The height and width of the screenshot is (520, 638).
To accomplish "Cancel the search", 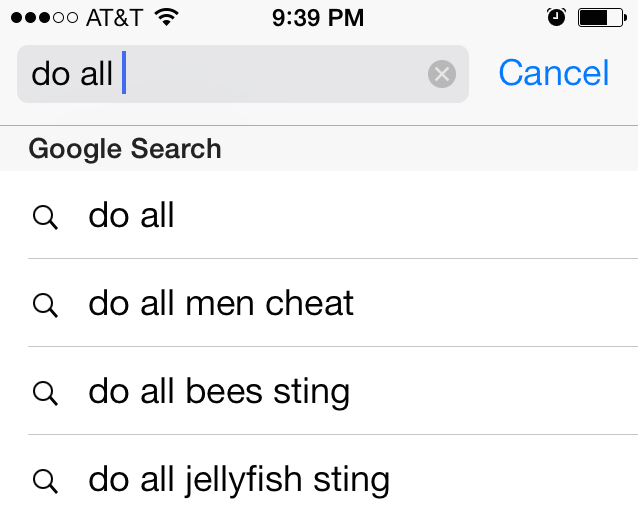I will click(x=553, y=73).
